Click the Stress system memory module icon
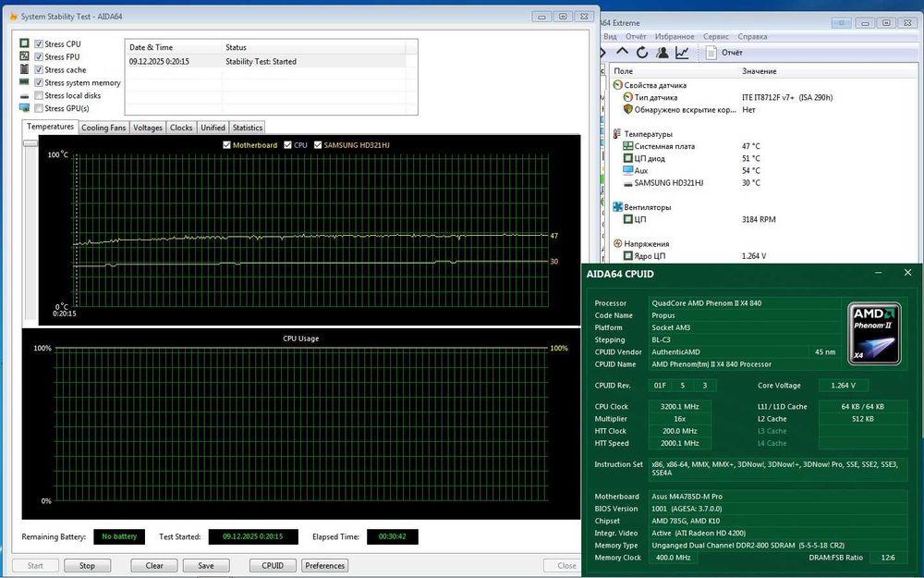 [x=24, y=82]
